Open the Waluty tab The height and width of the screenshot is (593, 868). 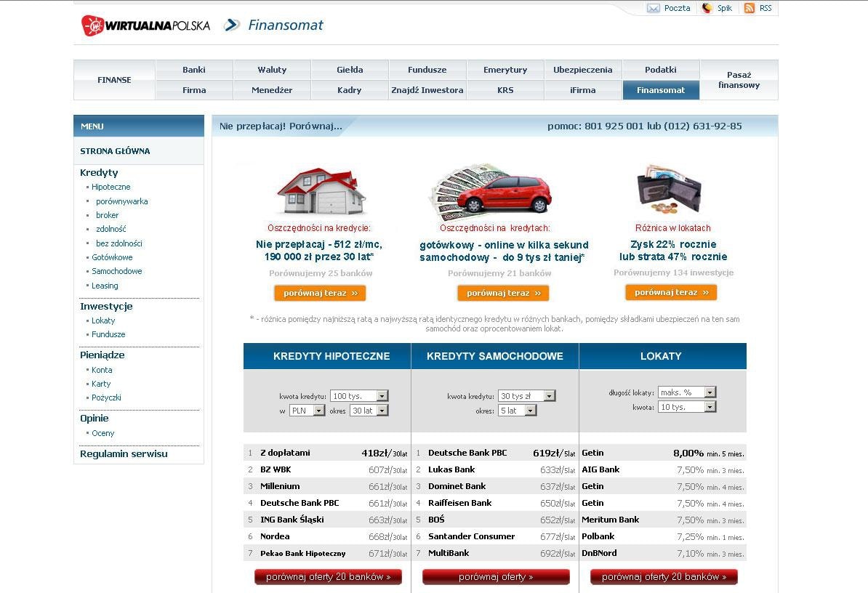(272, 70)
